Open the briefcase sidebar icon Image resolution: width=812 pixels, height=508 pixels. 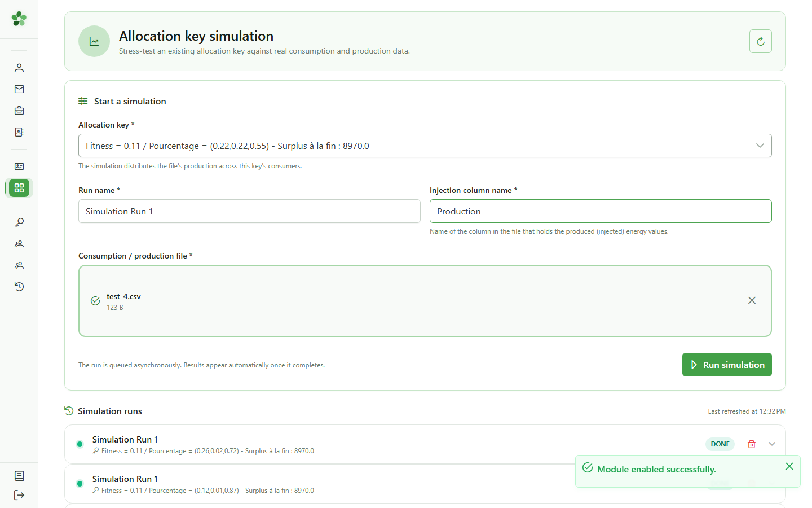pos(19,111)
